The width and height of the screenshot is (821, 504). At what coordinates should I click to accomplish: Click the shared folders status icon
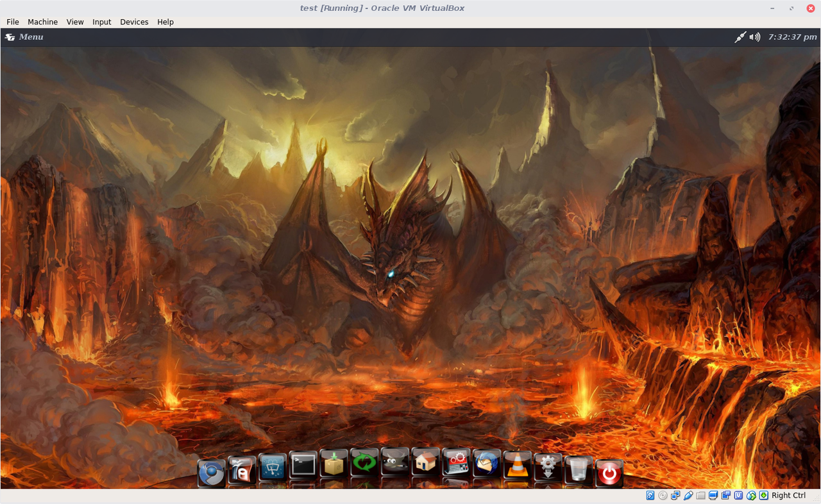700,496
